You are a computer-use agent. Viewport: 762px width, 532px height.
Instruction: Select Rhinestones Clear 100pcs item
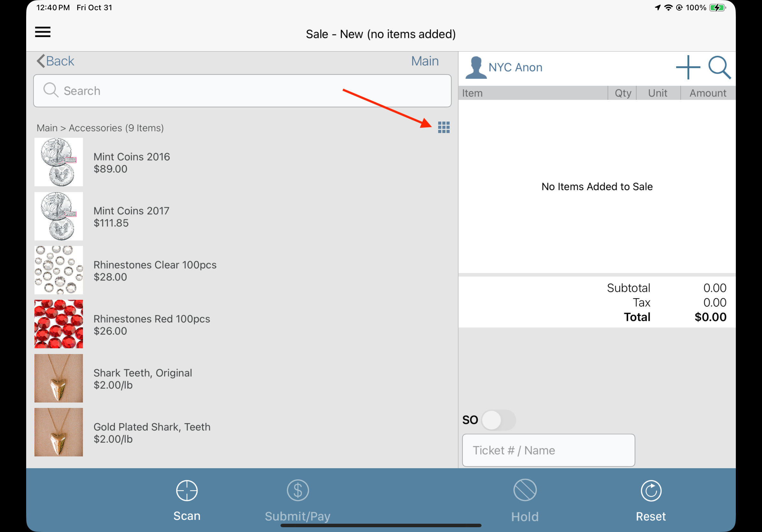click(x=155, y=271)
